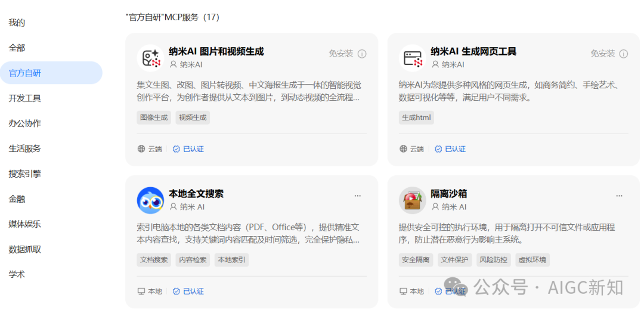This screenshot has width=644, height=313.
Task: Click description starting 索引电脑本地的各类文档
Action: pyautogui.click(x=248, y=234)
